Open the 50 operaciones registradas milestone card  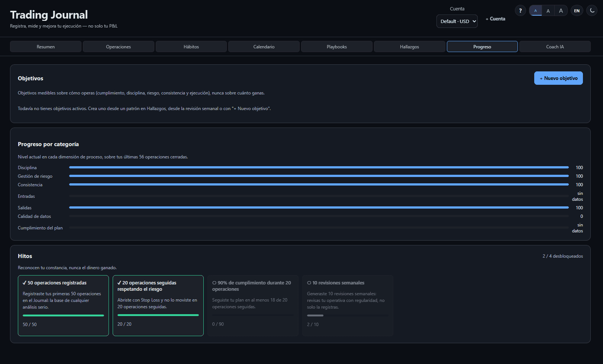pos(63,306)
